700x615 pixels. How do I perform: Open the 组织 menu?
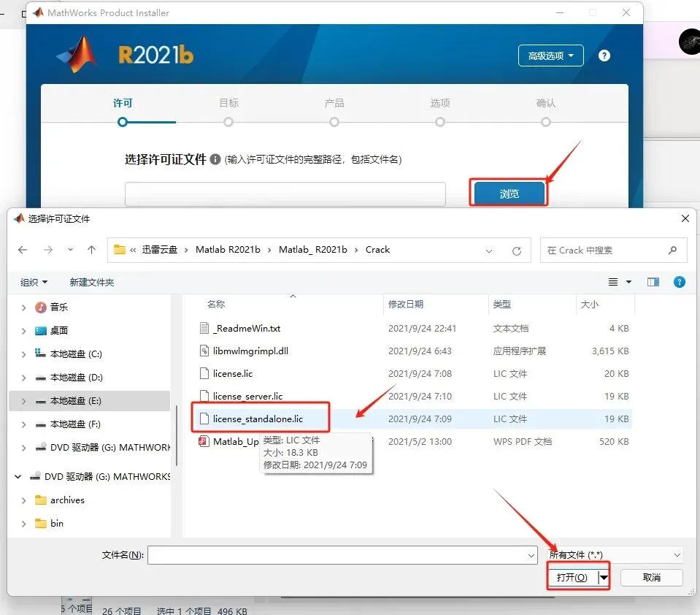pos(34,282)
